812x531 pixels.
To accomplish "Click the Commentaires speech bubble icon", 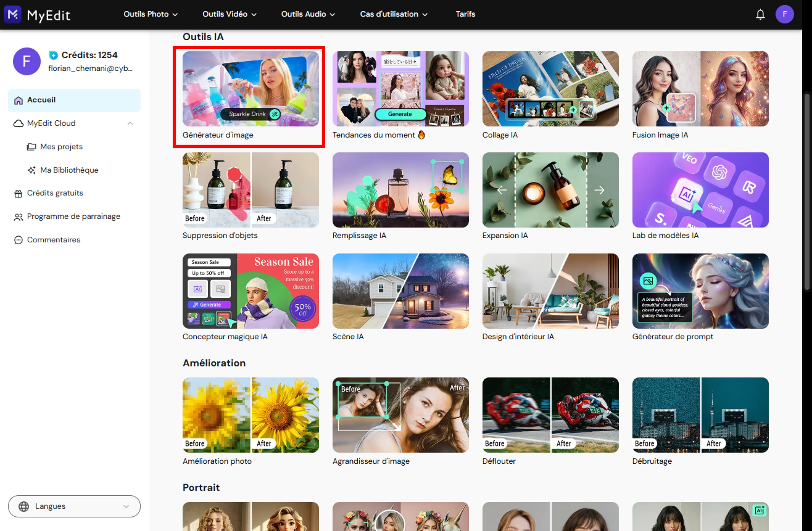I will pyautogui.click(x=18, y=240).
